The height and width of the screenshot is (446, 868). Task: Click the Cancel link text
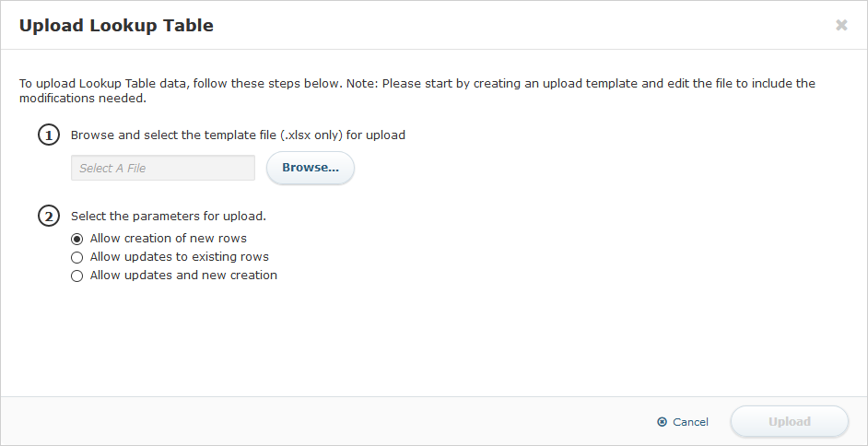(x=690, y=422)
